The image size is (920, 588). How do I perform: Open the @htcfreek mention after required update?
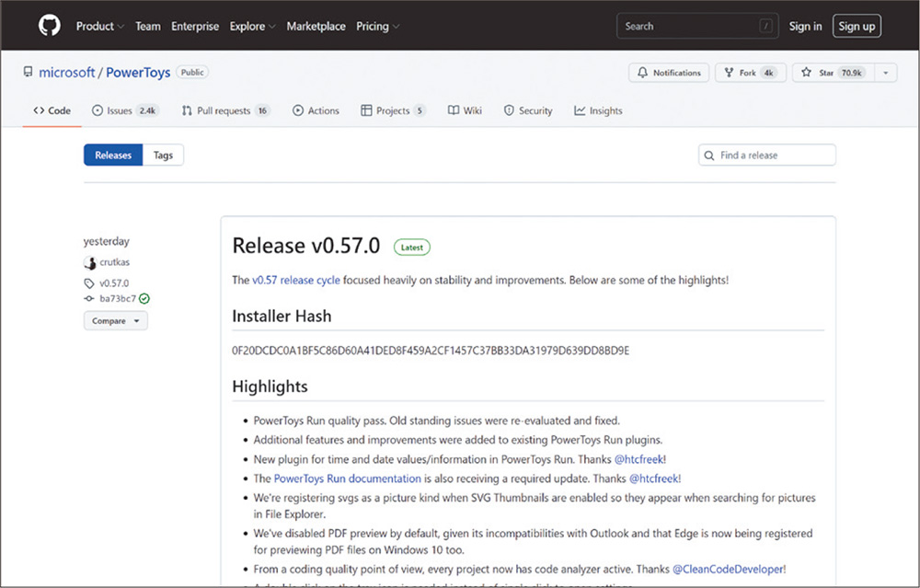pos(653,478)
